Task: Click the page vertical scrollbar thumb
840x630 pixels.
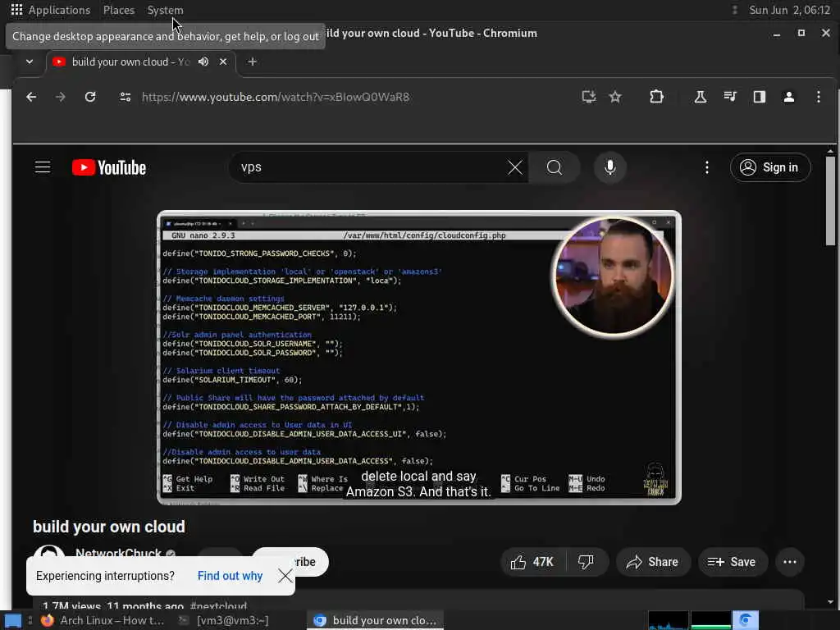Action: tap(830, 201)
